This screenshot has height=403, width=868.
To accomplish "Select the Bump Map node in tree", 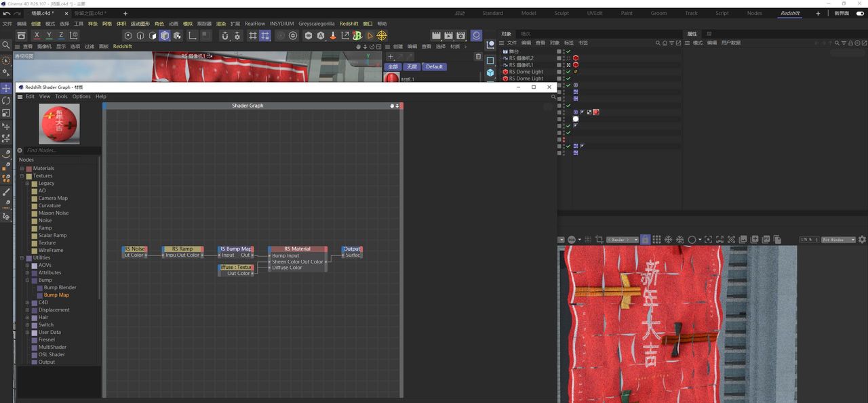I will (x=56, y=295).
